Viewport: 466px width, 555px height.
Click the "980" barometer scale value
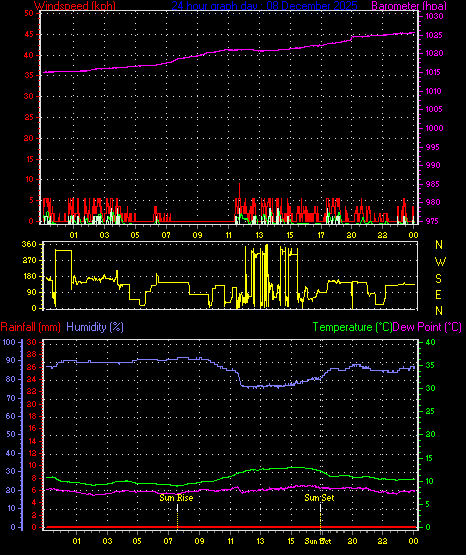click(433, 202)
